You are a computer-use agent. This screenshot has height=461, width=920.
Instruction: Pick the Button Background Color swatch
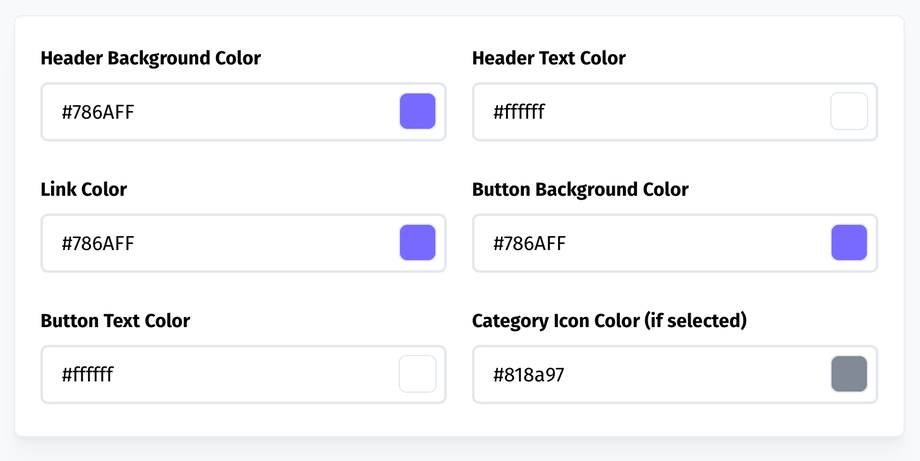pos(849,243)
